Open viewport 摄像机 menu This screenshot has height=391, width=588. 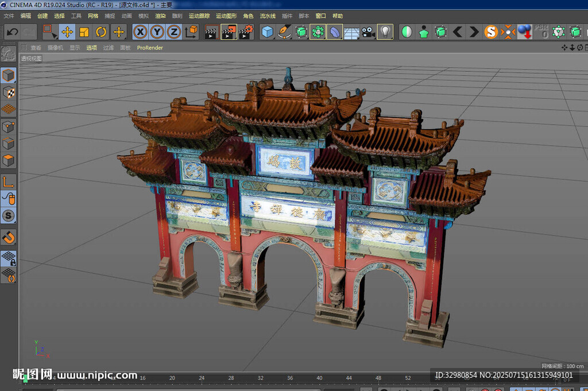(x=55, y=48)
